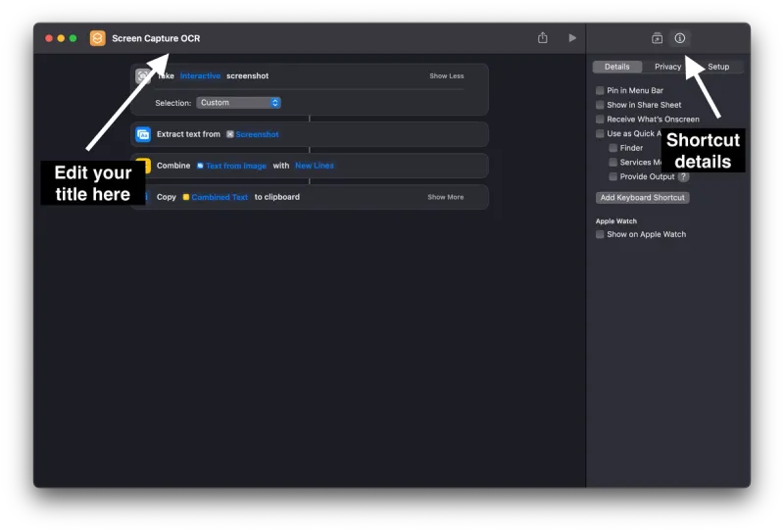Toggle Use as Quick Action checkbox
Screen dimensions: 784x532
point(600,133)
